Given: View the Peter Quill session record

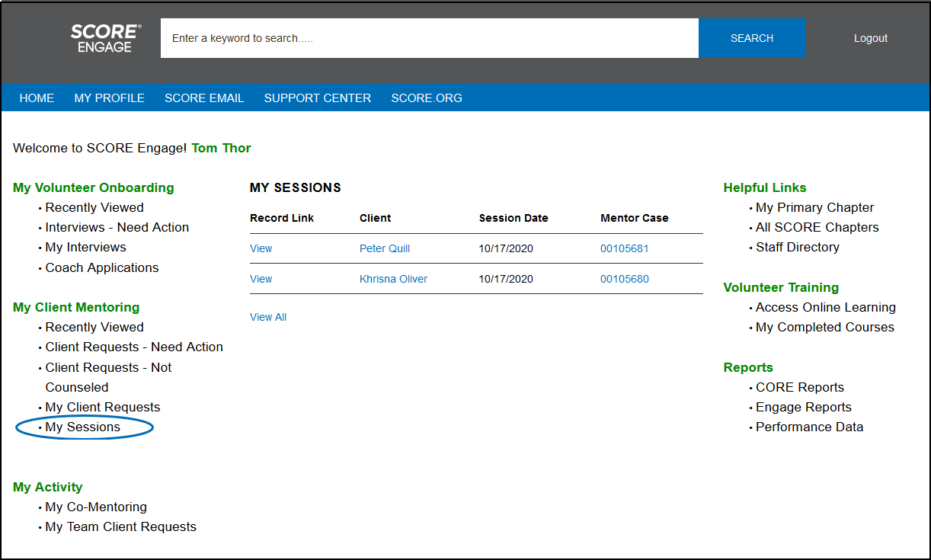Looking at the screenshot, I should [x=261, y=248].
